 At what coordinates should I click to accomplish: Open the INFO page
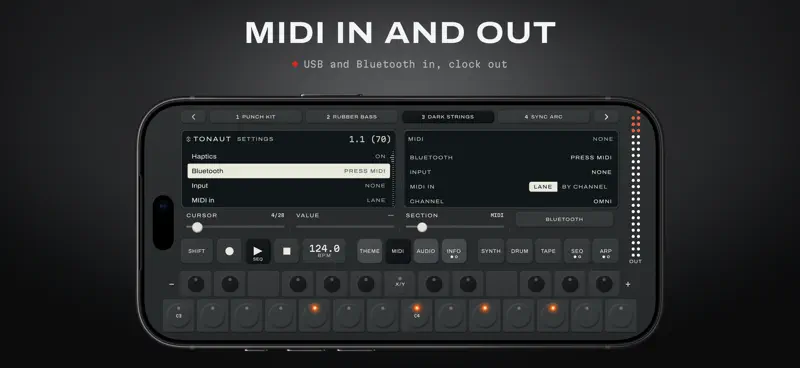454,251
